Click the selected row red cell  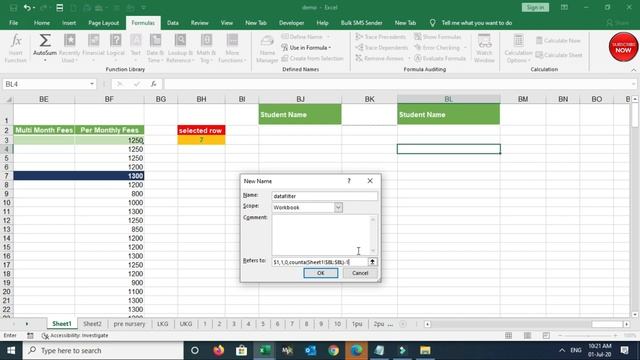point(201,130)
